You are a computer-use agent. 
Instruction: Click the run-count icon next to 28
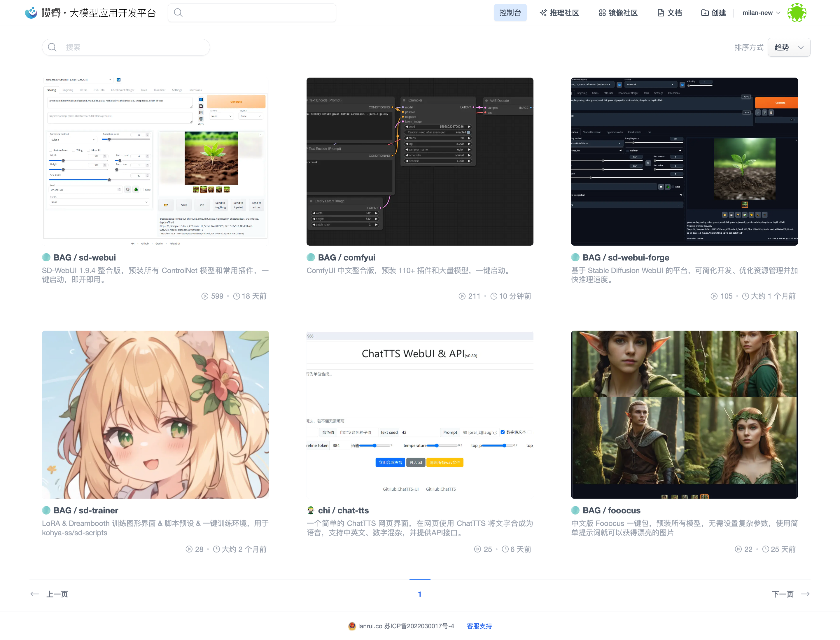pyautogui.click(x=189, y=549)
